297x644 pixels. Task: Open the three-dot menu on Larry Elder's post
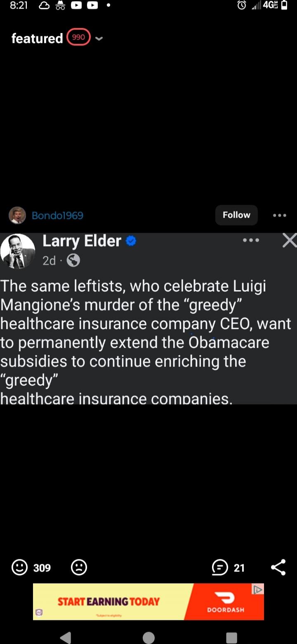coord(251,240)
